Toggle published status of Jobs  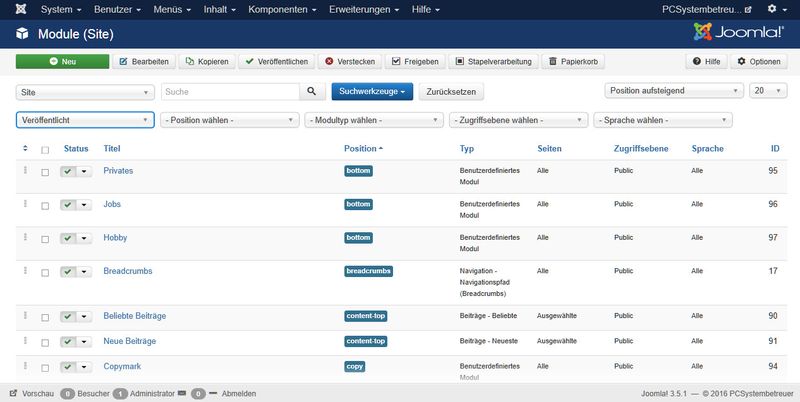coord(68,205)
